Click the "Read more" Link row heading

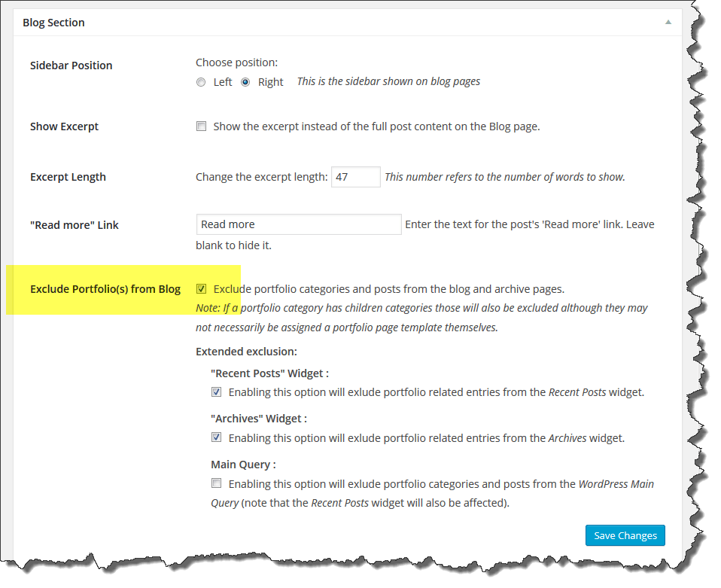pos(75,225)
